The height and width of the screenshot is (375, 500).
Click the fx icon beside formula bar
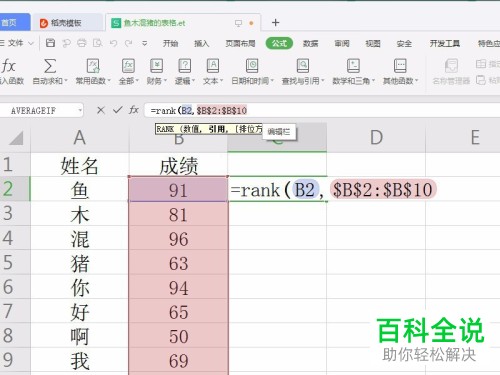pos(134,110)
